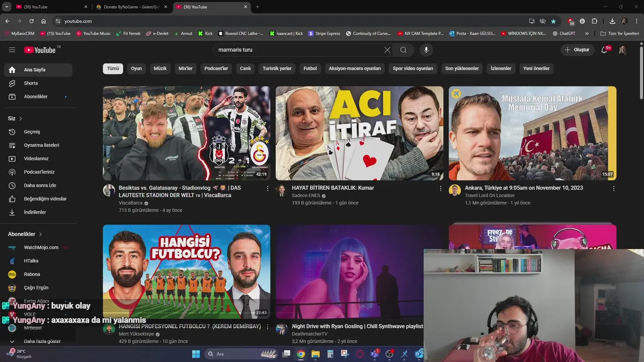Clear the search box text
The image size is (644, 362).
tap(387, 50)
